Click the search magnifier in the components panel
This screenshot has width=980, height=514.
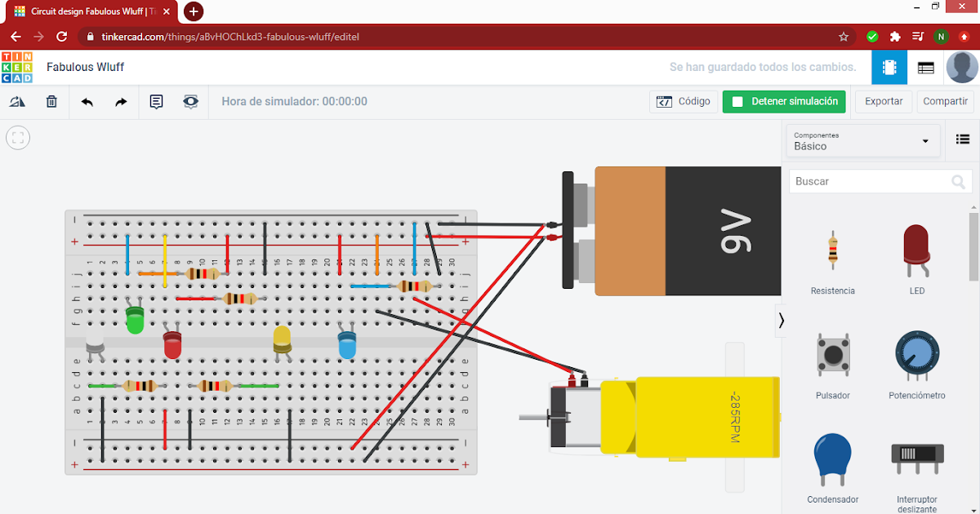click(x=957, y=181)
